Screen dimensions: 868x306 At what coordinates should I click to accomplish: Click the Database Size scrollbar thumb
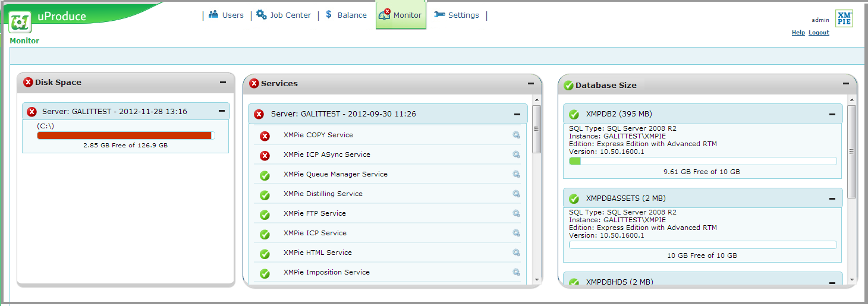coord(851,152)
